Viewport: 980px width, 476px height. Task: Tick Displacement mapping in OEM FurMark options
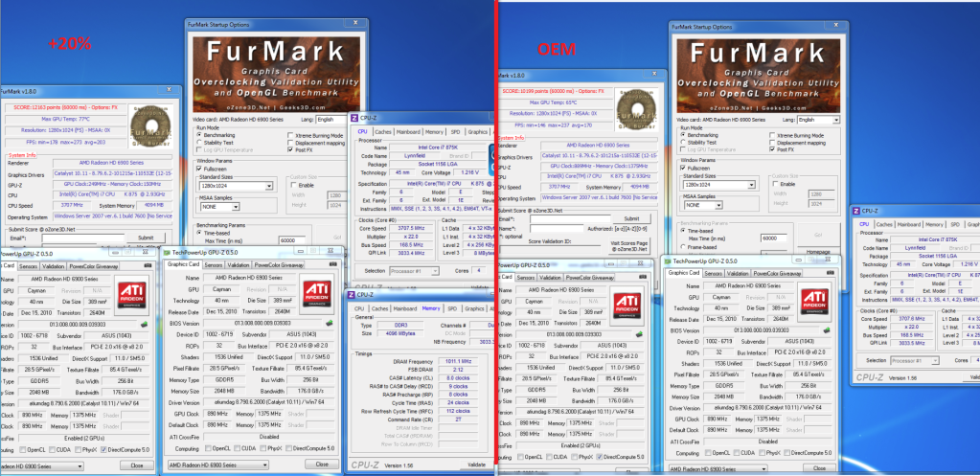[773, 143]
